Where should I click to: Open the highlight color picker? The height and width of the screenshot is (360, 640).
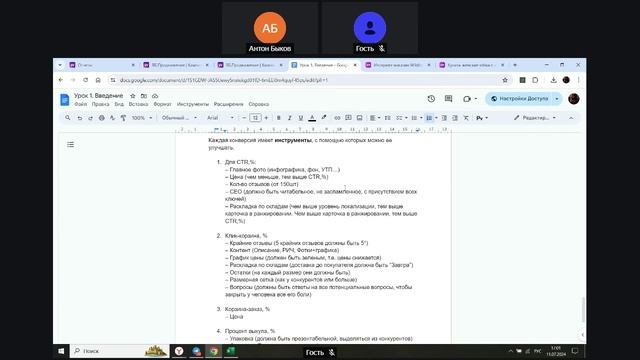pyautogui.click(x=324, y=118)
